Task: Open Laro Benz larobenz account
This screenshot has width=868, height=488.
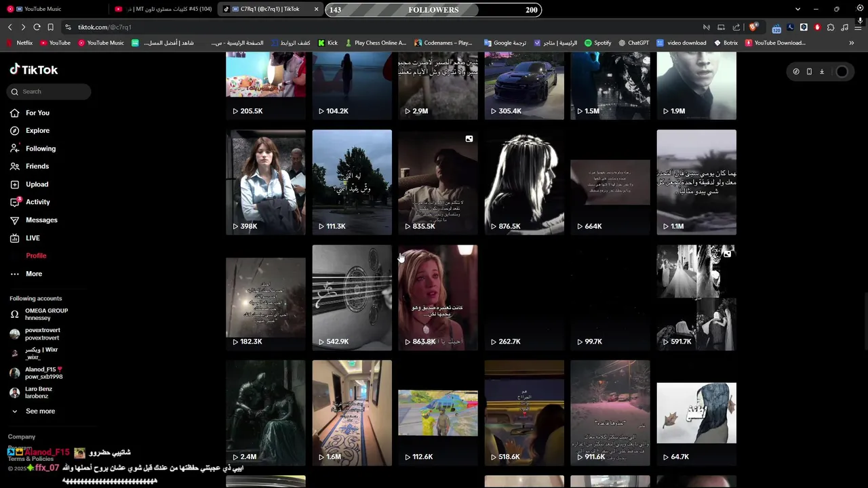Action: (37, 392)
